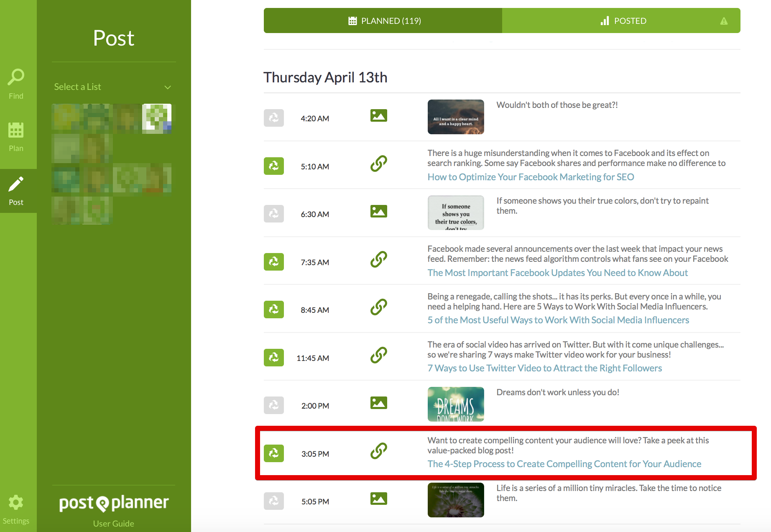The width and height of the screenshot is (771, 532).
Task: Open 7 Ways to Use Twitter Video link
Action: point(544,368)
